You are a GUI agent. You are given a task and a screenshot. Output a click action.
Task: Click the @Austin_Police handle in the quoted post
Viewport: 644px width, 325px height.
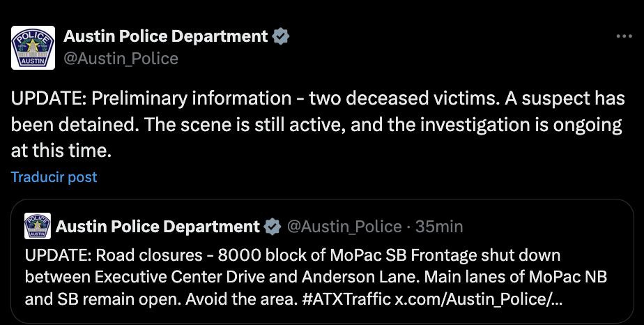coord(344,227)
